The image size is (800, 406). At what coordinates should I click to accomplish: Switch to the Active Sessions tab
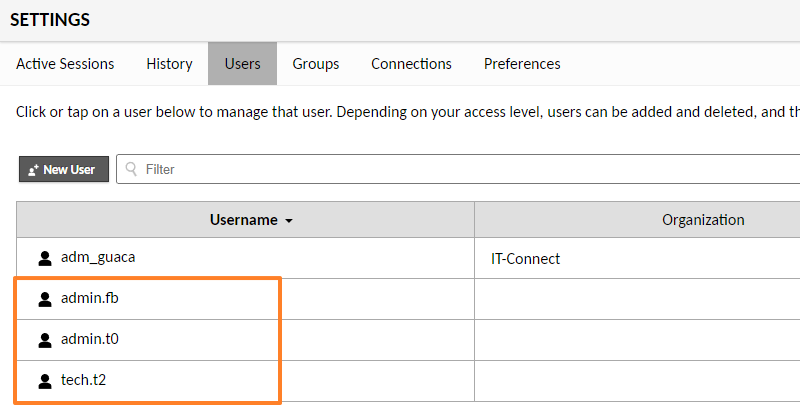click(65, 64)
